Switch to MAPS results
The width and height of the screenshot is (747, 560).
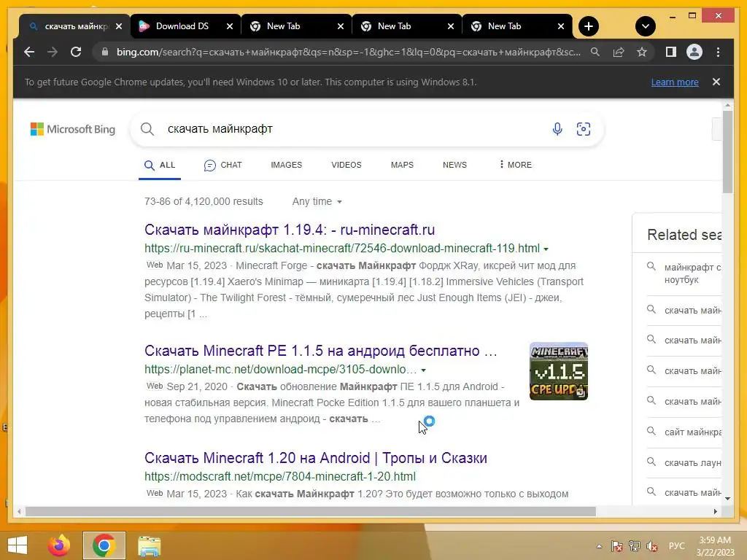click(x=402, y=165)
